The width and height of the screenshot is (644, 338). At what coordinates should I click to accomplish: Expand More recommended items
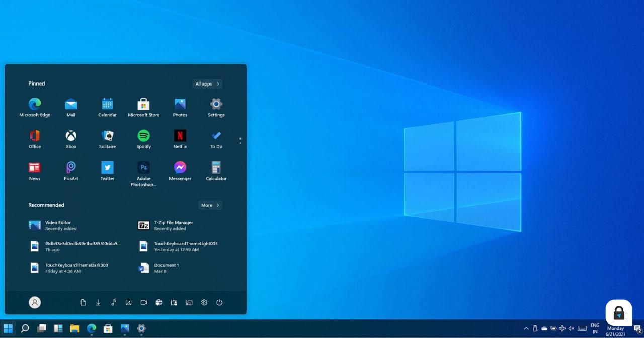pyautogui.click(x=210, y=205)
